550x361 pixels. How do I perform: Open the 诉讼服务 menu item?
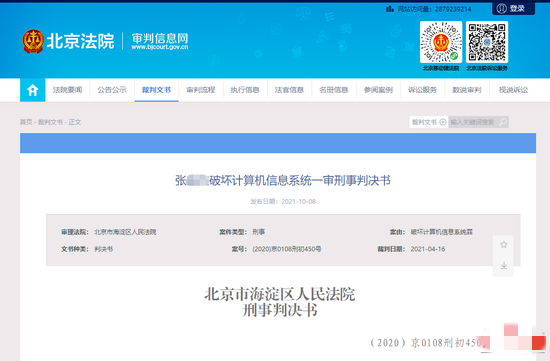tap(422, 90)
